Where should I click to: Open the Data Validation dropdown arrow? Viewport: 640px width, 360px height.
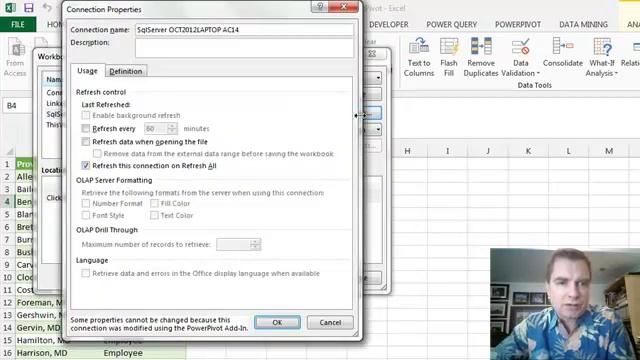tap(538, 73)
